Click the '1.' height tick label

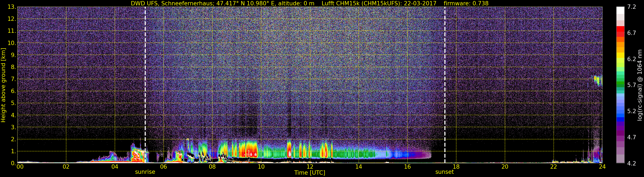[13, 151]
